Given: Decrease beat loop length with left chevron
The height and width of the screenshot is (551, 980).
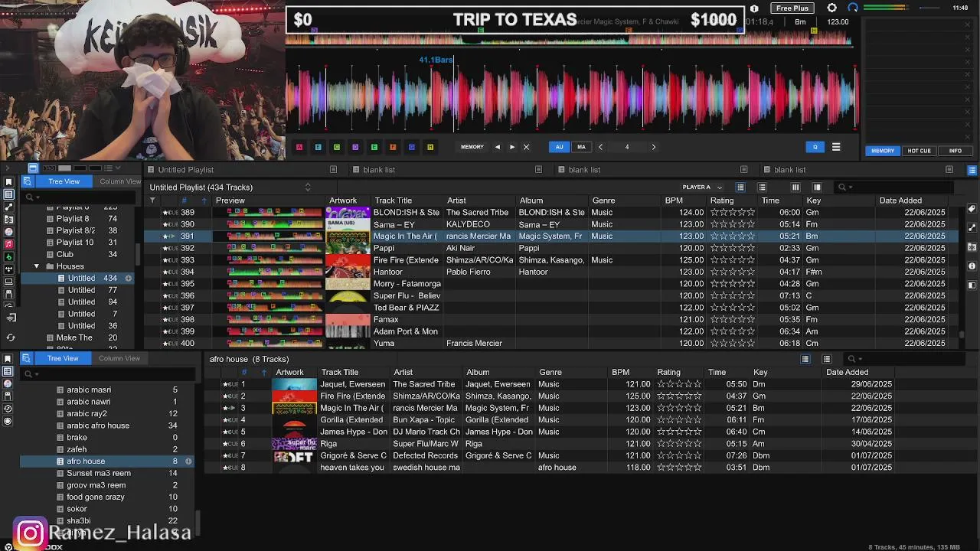Looking at the screenshot, I should (600, 147).
